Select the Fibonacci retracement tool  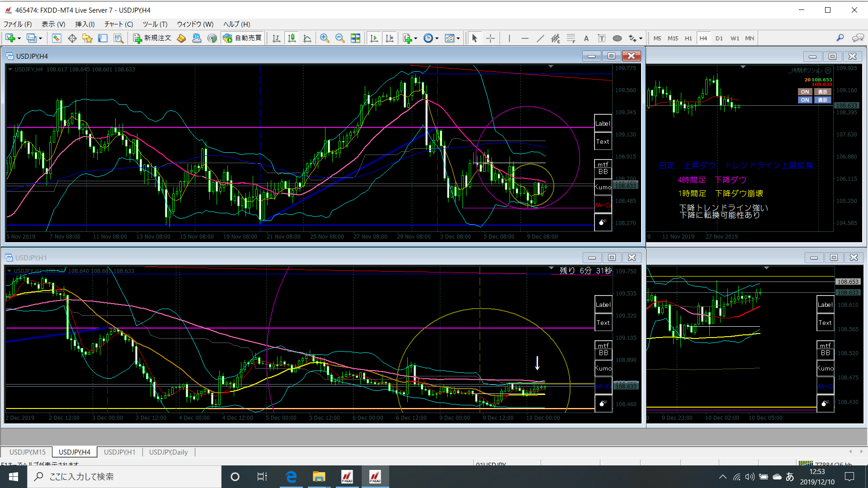(571, 38)
